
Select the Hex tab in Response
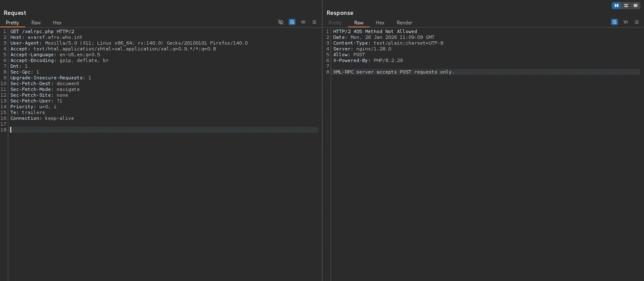380,23
